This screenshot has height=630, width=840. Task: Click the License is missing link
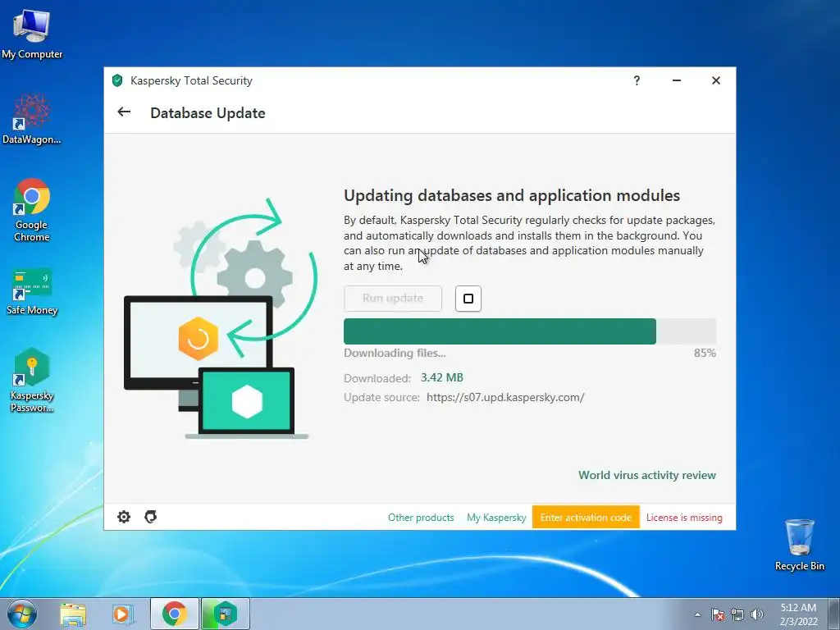[x=684, y=518]
